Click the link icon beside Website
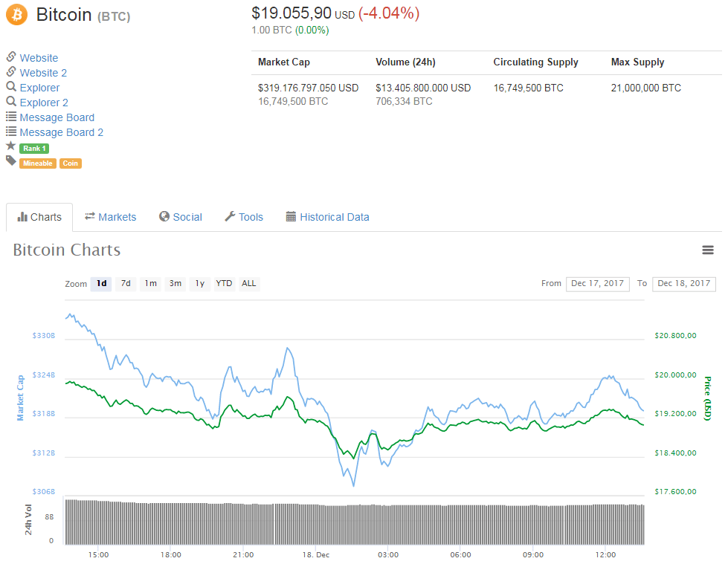Image resolution: width=728 pixels, height=564 pixels. point(11,56)
